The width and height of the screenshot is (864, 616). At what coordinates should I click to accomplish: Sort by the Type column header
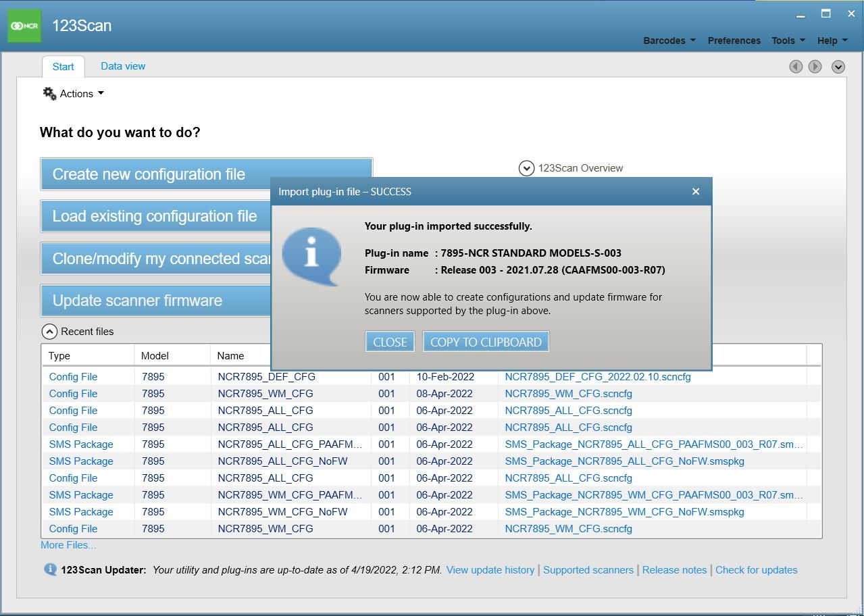[88, 356]
